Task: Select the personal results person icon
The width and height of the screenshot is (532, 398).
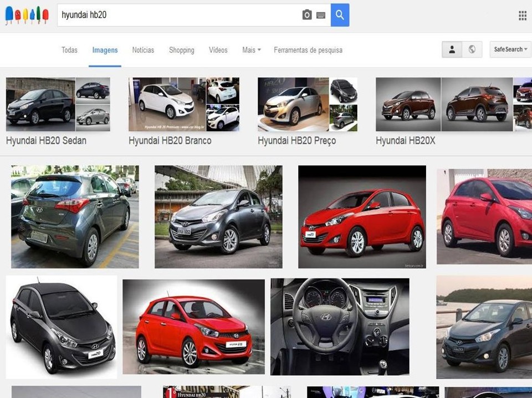Action: coord(452,49)
